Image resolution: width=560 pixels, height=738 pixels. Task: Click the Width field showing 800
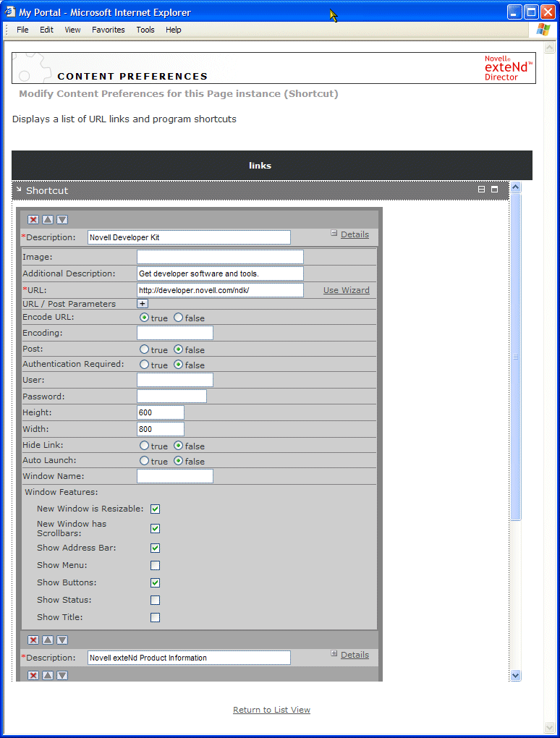161,429
